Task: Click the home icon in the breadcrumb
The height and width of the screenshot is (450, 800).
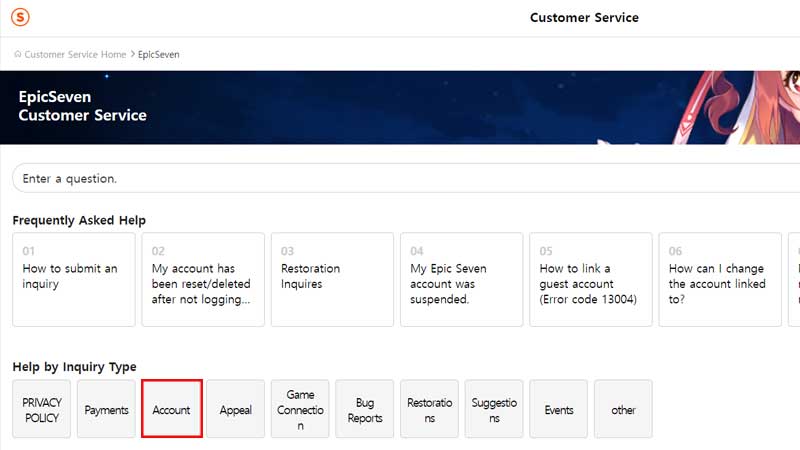Action: click(17, 54)
